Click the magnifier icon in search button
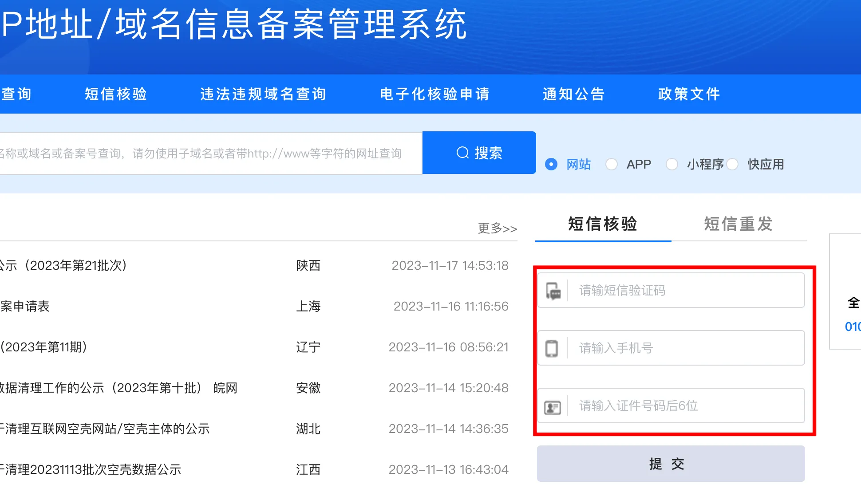The height and width of the screenshot is (504, 861). coord(462,153)
